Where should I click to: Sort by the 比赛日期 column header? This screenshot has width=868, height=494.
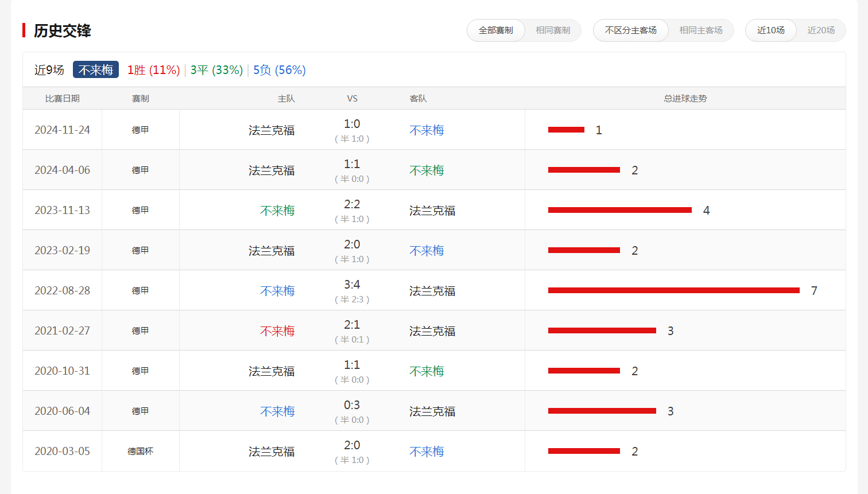[x=61, y=98]
